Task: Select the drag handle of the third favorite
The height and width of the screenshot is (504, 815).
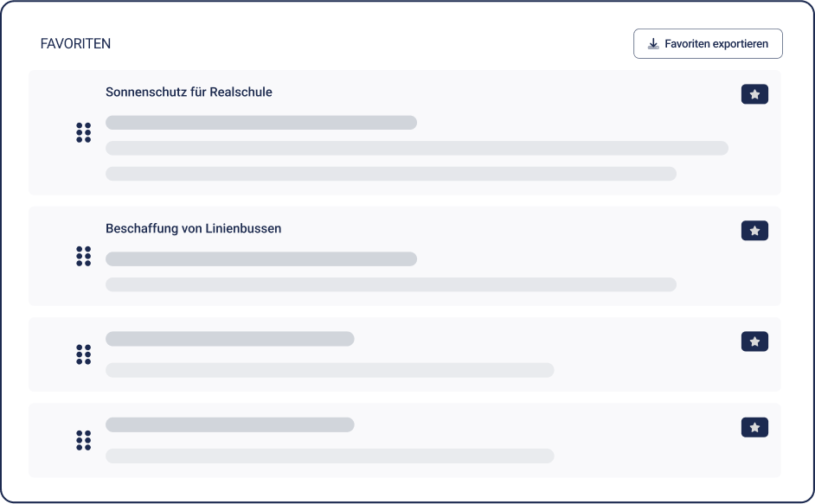Action: [84, 354]
